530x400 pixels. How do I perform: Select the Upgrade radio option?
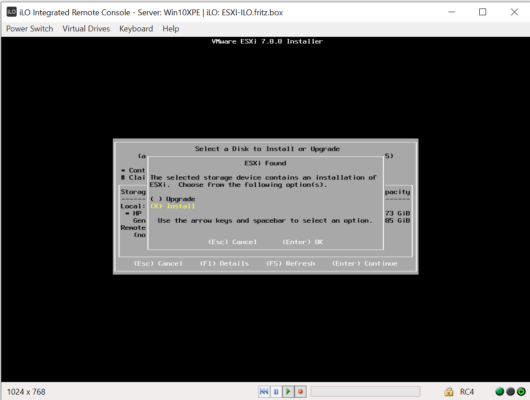coord(173,199)
